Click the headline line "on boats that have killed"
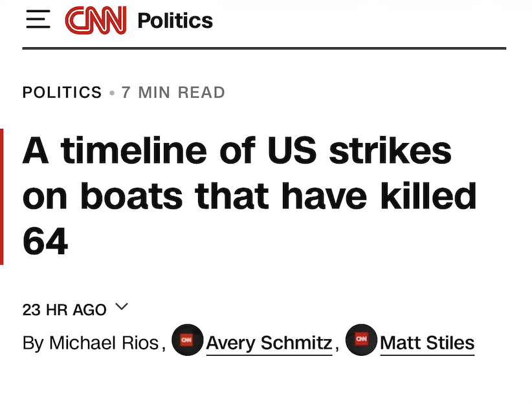The height and width of the screenshot is (405, 532). 249,197
